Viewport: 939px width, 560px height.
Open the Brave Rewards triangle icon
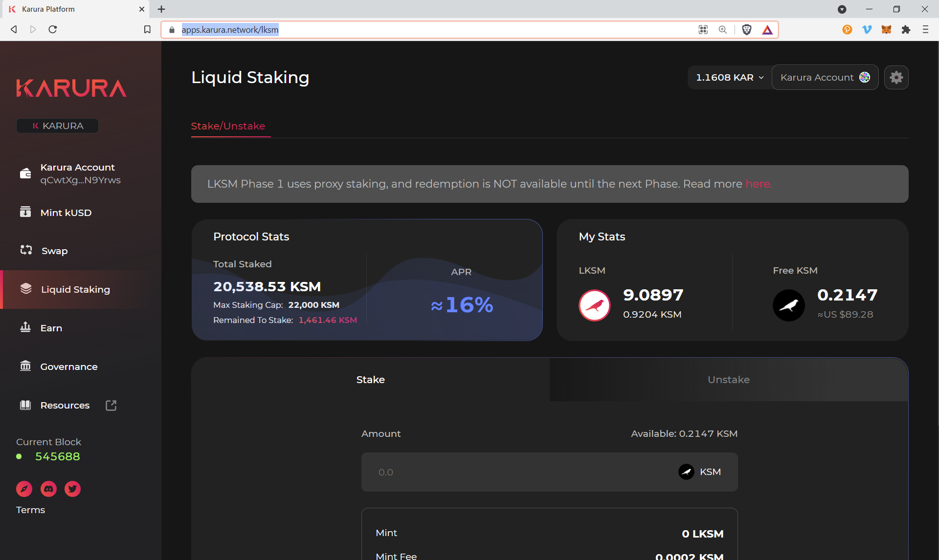767,30
